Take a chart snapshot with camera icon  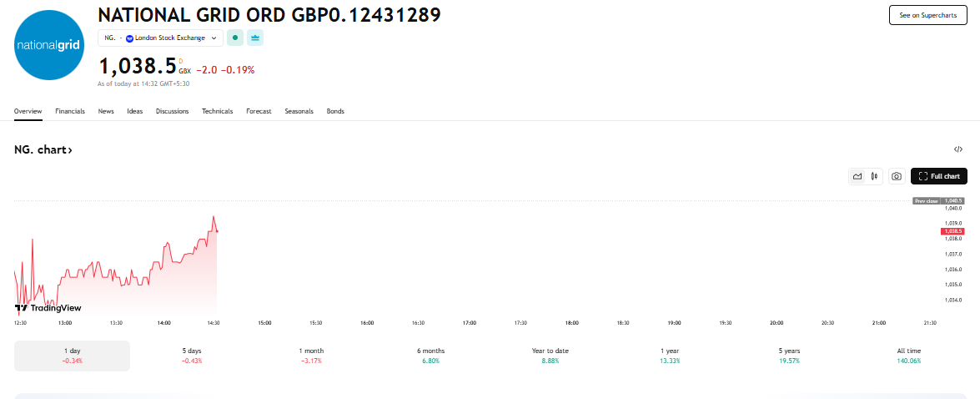[x=897, y=176]
